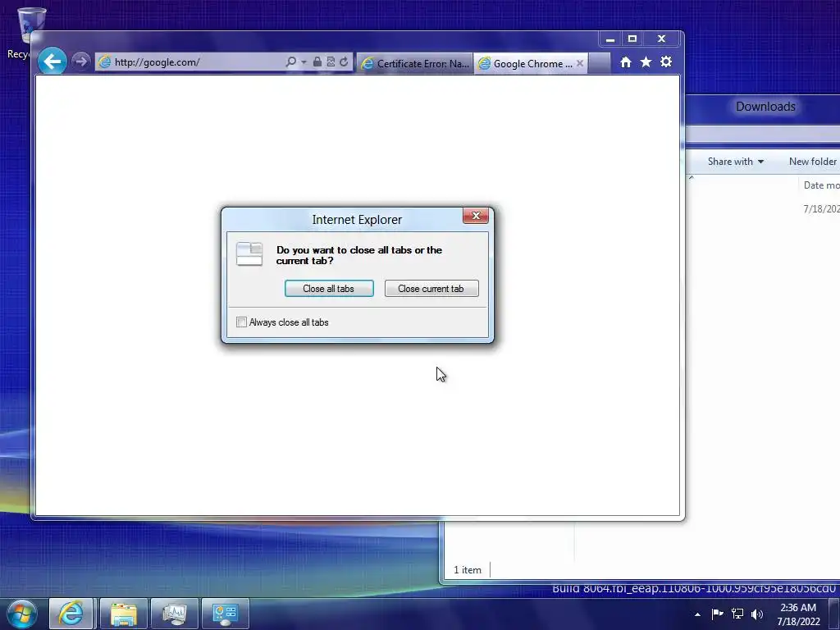Image resolution: width=840 pixels, height=630 pixels.
Task: Open Windows Explorer from the taskbar
Action: click(x=124, y=614)
